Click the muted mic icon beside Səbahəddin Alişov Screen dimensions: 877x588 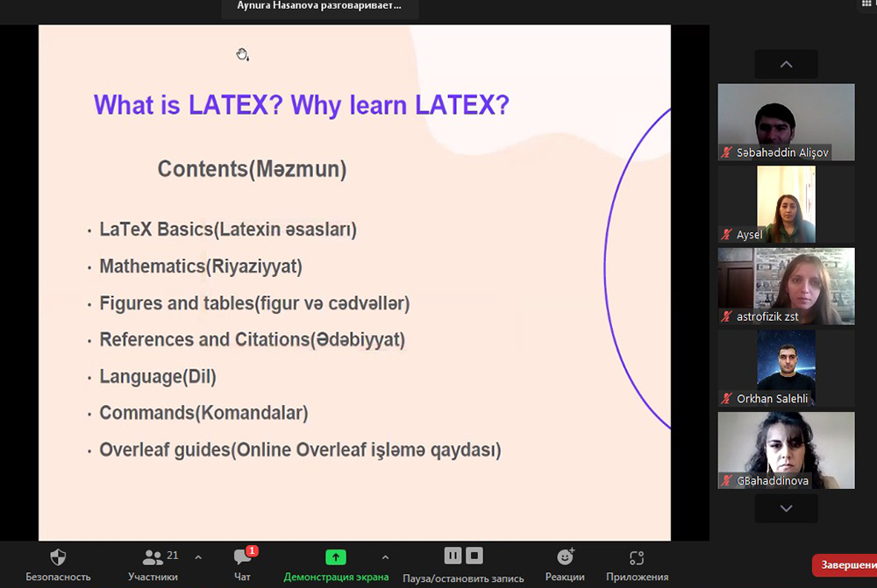point(726,152)
